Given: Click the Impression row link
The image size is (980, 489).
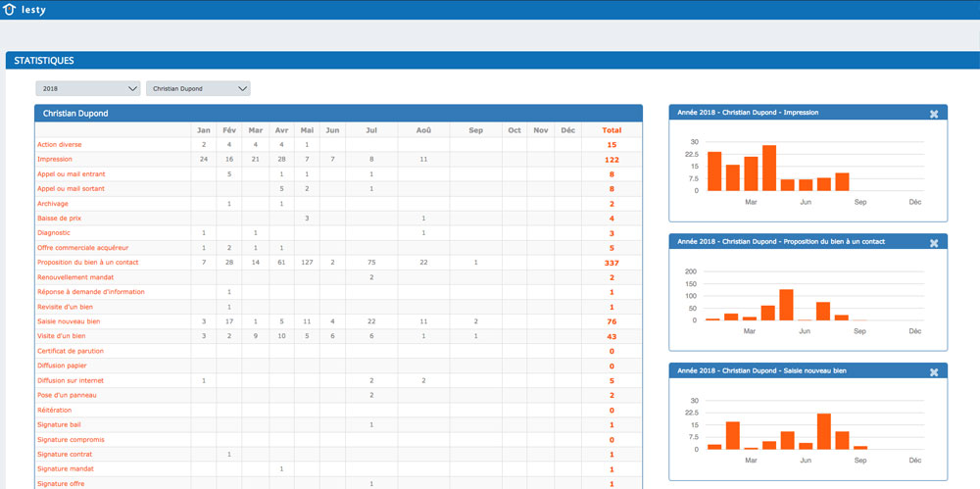Looking at the screenshot, I should click(55, 159).
